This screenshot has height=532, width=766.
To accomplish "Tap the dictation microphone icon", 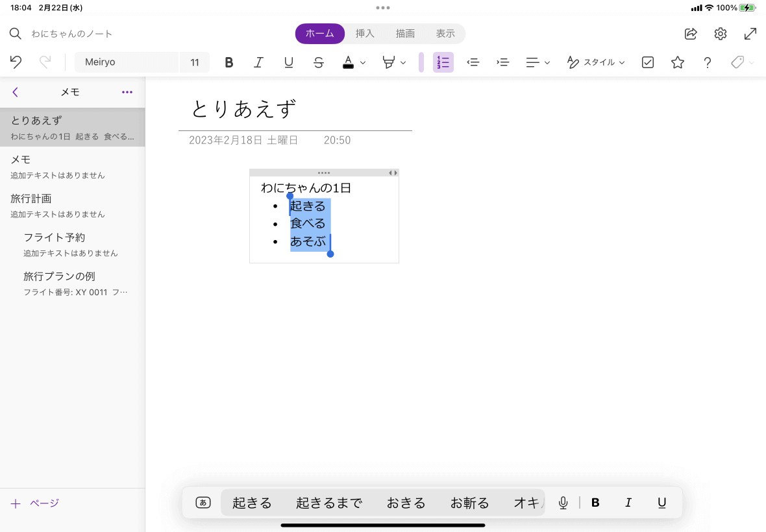I will pyautogui.click(x=563, y=503).
